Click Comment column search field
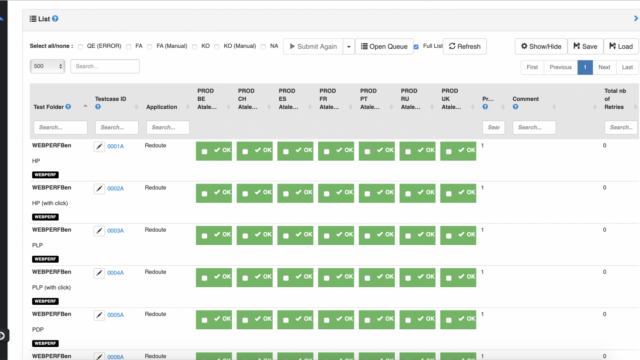This screenshot has height=360, width=640. point(534,127)
